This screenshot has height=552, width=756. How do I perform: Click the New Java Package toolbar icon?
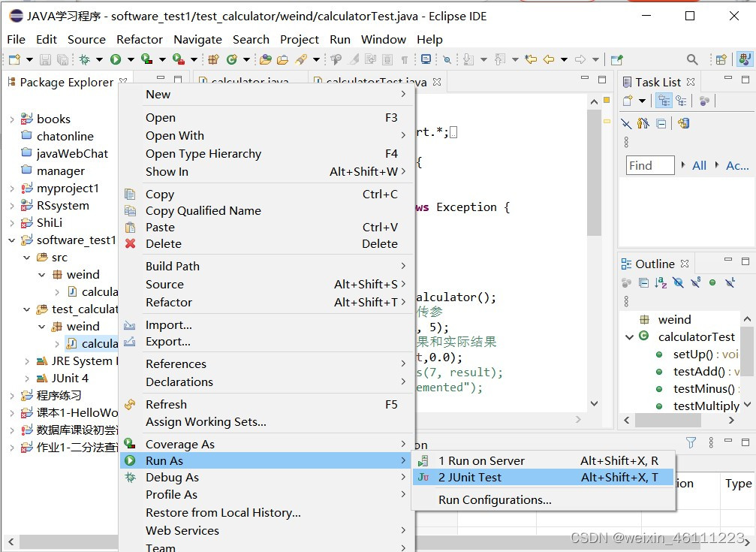(x=214, y=59)
